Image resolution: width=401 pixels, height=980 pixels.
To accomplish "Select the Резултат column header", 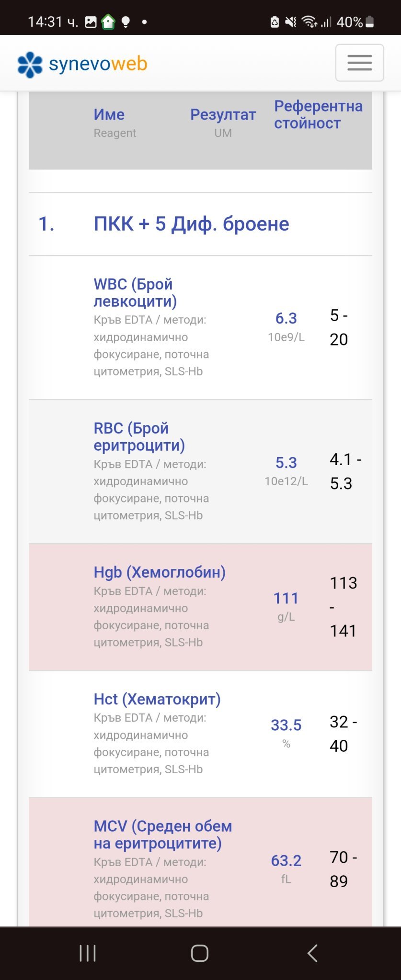I will point(223,115).
